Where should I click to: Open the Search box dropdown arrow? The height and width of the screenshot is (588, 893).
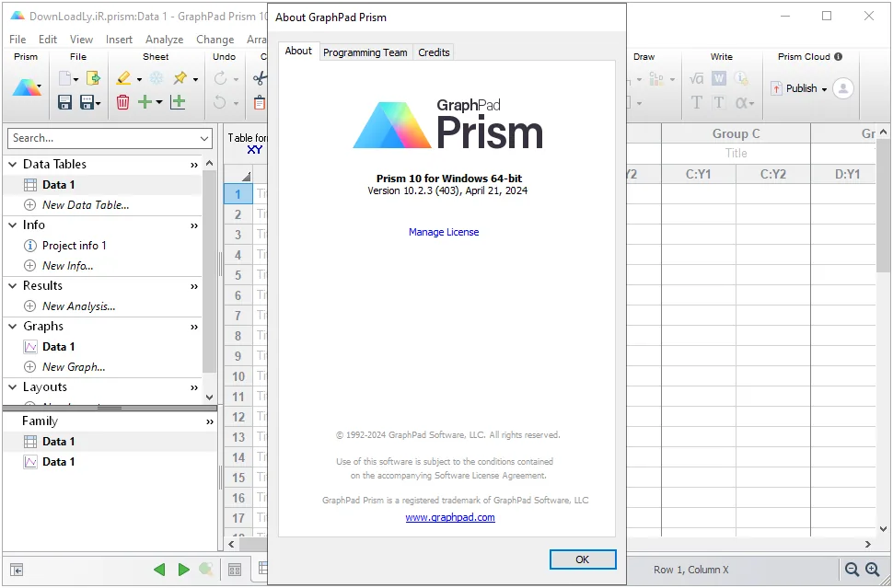[204, 138]
